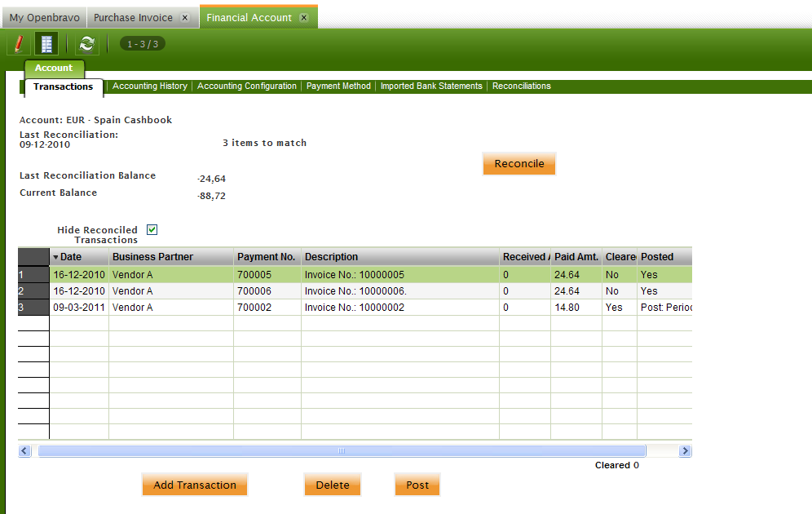Click the pencil edit icon in toolbar
Viewport: 812px width, 514px height.
click(18, 44)
